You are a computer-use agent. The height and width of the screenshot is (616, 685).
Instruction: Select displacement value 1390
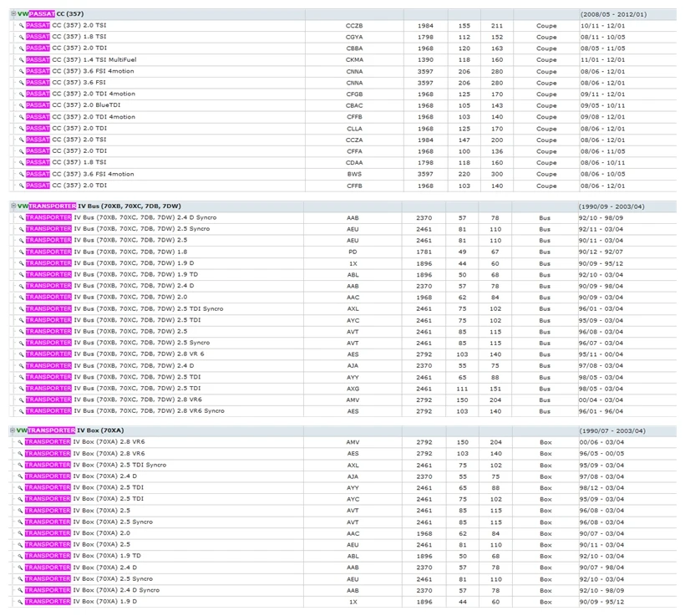[x=425, y=60]
